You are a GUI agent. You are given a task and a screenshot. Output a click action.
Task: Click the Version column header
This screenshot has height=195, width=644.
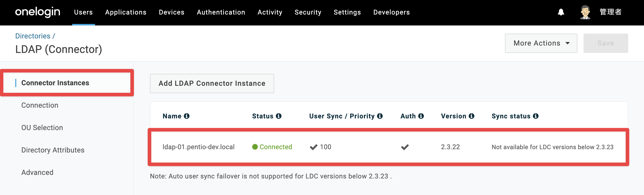(454, 116)
